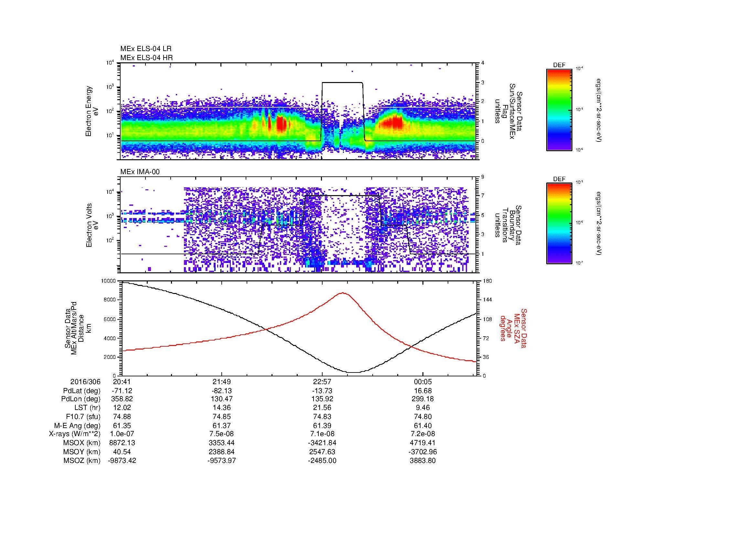Screen dimensions: 756x534
Task: Click the PdLon value 135.92
Action: pos(322,399)
